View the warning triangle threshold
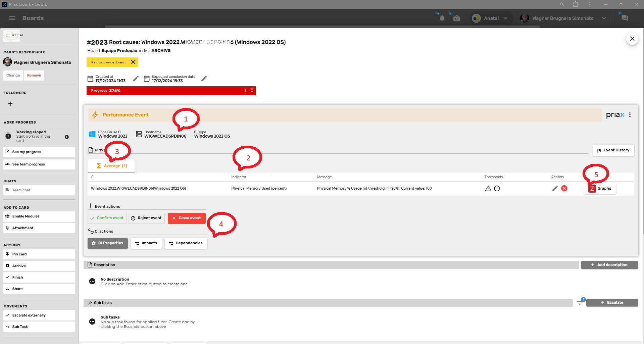The height and width of the screenshot is (344, 644). (x=488, y=188)
